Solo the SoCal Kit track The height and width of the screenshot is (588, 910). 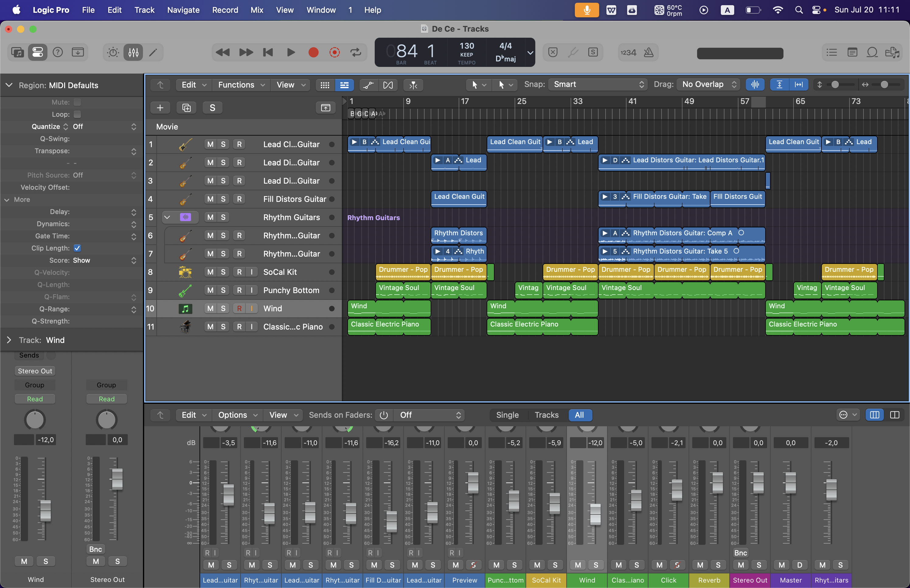[223, 272]
